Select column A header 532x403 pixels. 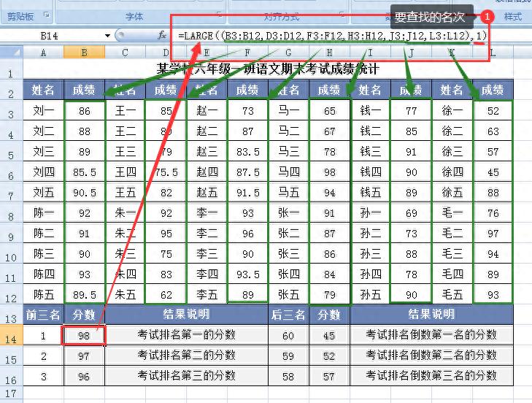[x=43, y=53]
